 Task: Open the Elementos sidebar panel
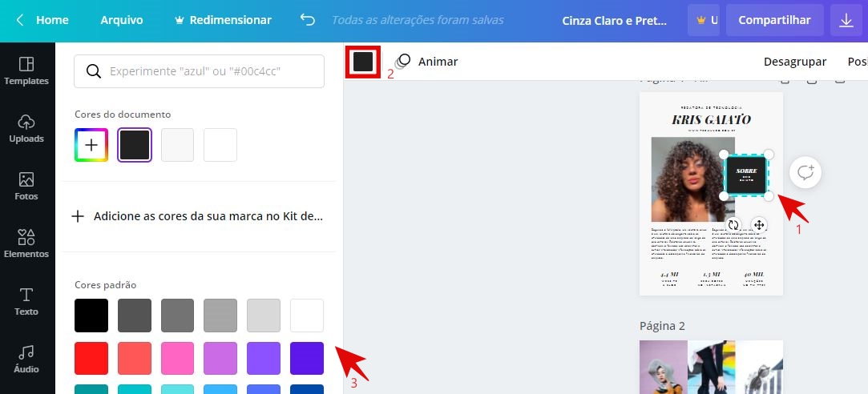[26, 243]
